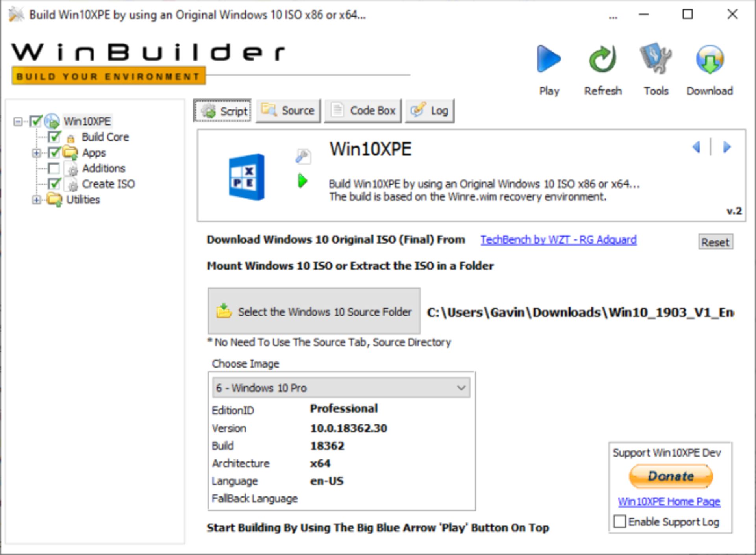This screenshot has width=756, height=555.
Task: Open the Tools wrench icon
Action: tap(656, 59)
